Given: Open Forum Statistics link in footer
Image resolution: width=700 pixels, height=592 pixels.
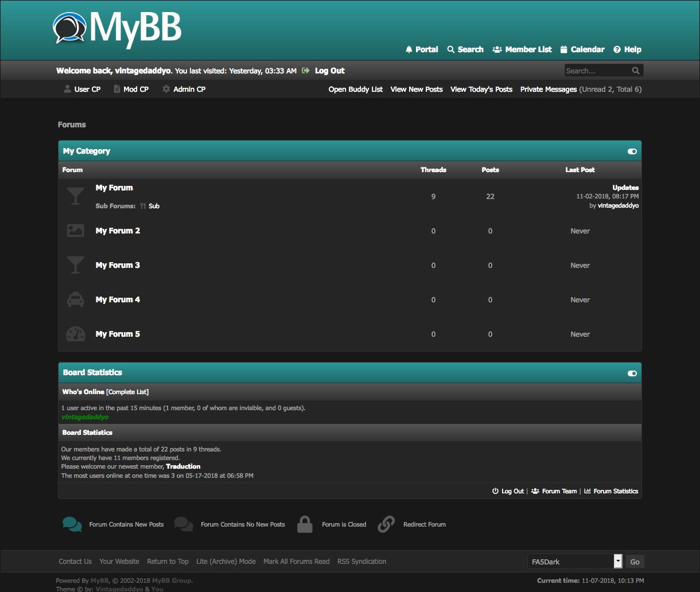Looking at the screenshot, I should pos(615,491).
